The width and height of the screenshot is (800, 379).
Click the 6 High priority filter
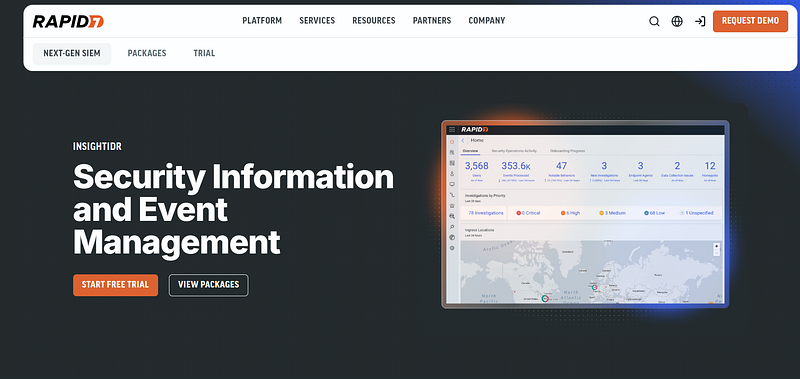(570, 213)
